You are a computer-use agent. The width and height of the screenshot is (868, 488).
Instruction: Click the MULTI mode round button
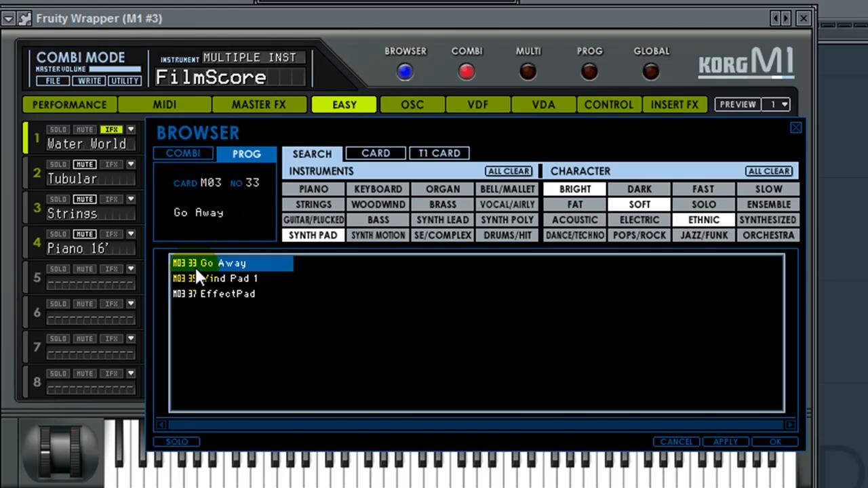[x=528, y=71]
